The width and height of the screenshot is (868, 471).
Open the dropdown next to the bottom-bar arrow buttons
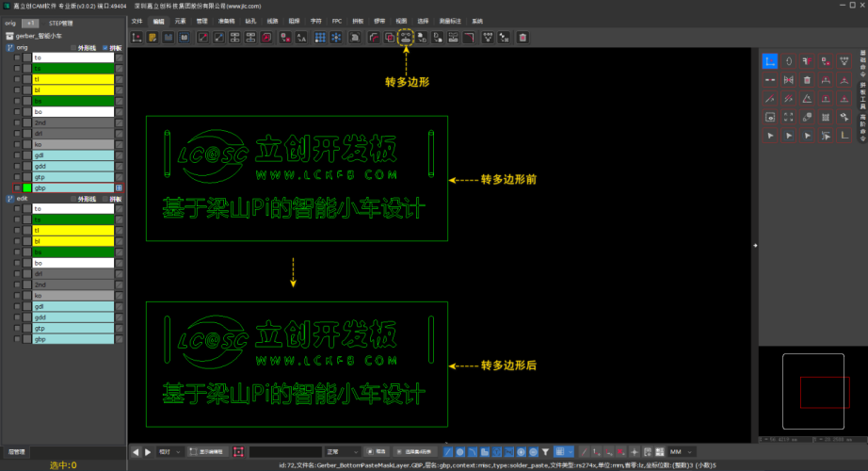tap(169, 452)
